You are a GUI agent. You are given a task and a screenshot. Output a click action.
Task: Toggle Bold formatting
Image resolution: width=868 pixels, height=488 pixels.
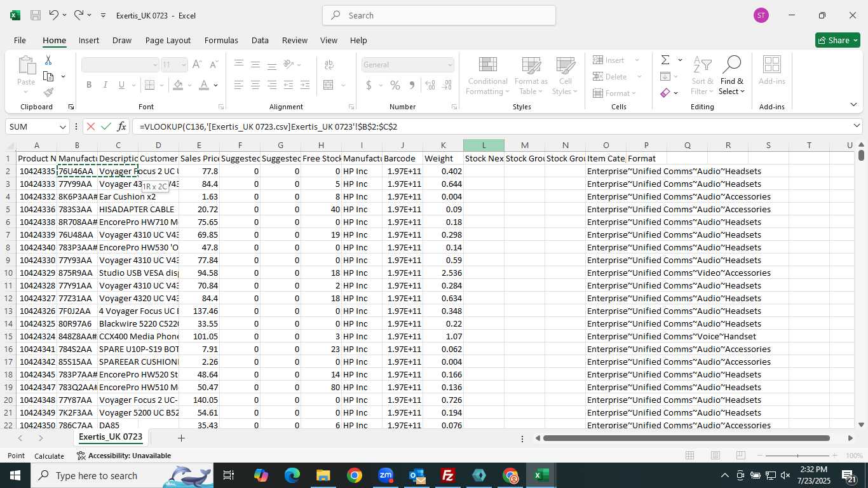point(89,85)
